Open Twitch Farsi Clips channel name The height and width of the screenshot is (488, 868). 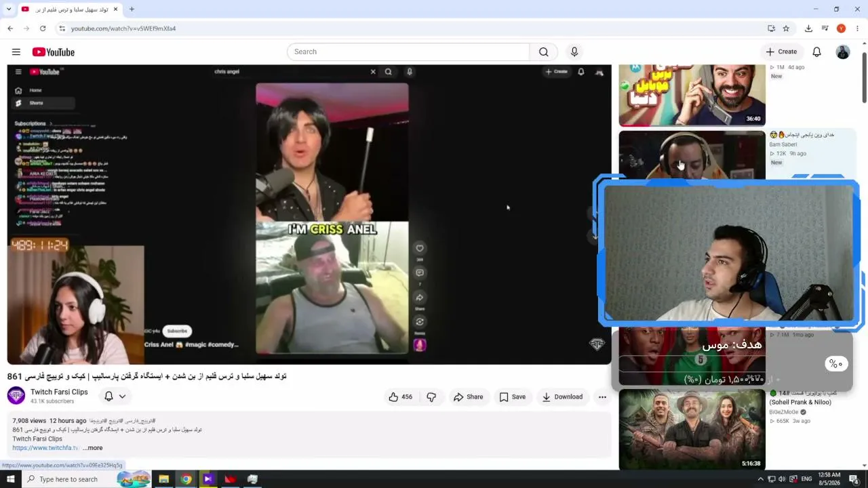(59, 392)
